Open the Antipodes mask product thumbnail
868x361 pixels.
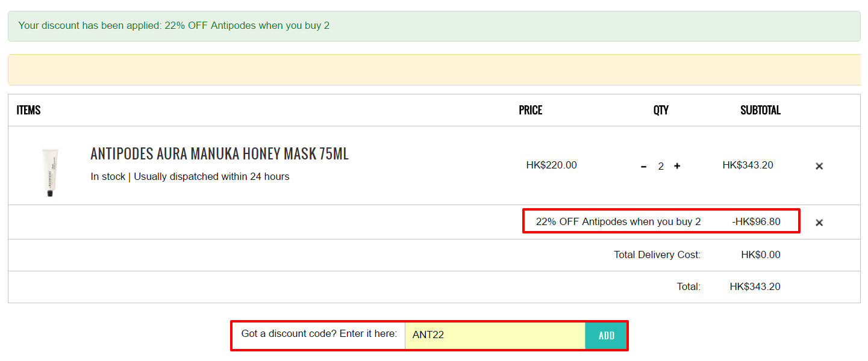click(x=51, y=173)
